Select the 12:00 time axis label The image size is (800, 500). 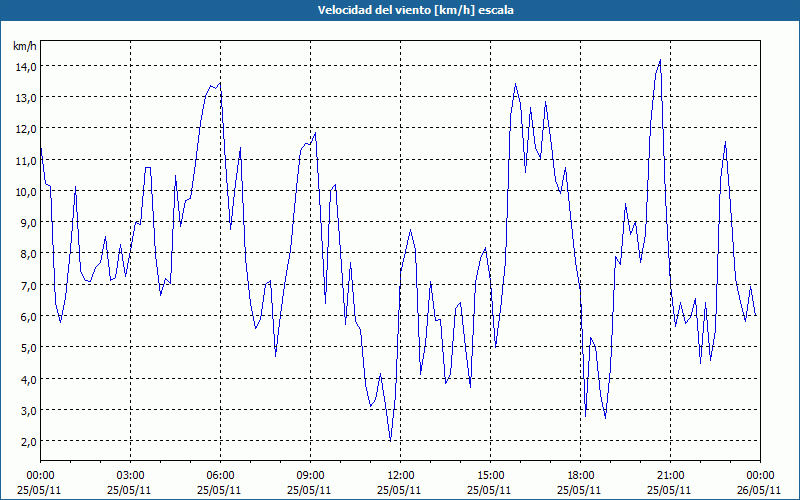click(x=401, y=476)
